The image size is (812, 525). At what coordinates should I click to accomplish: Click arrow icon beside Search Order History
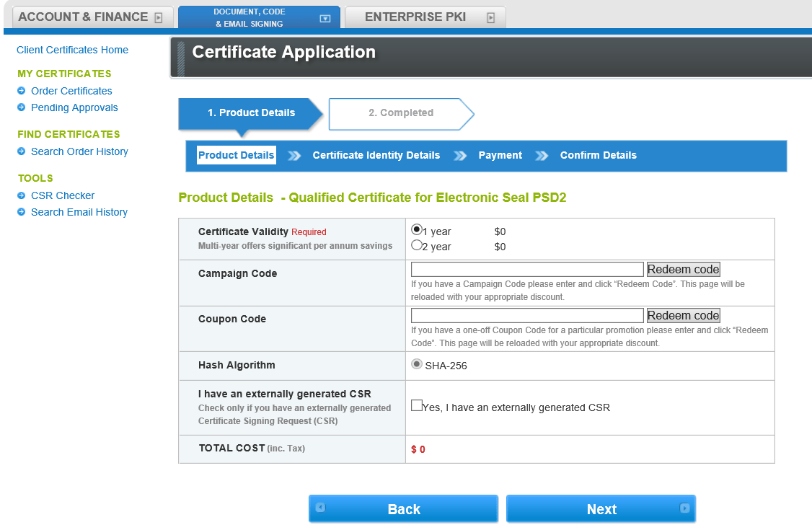coord(22,151)
